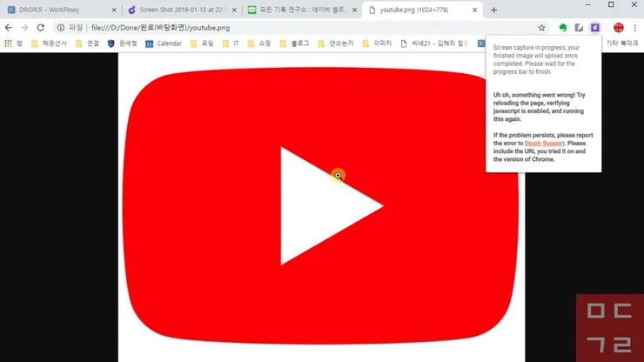Close the Chrome window
This screenshot has height=362, width=644.
pos(634,4)
